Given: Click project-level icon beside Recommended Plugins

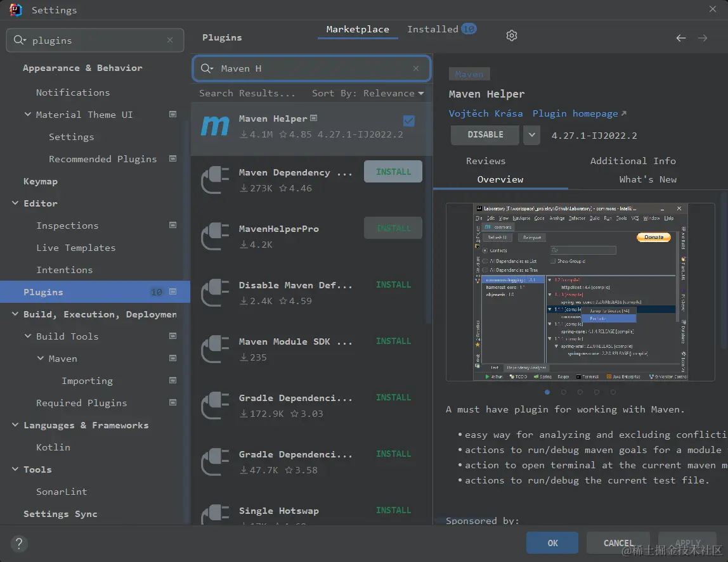Looking at the screenshot, I should coord(172,158).
